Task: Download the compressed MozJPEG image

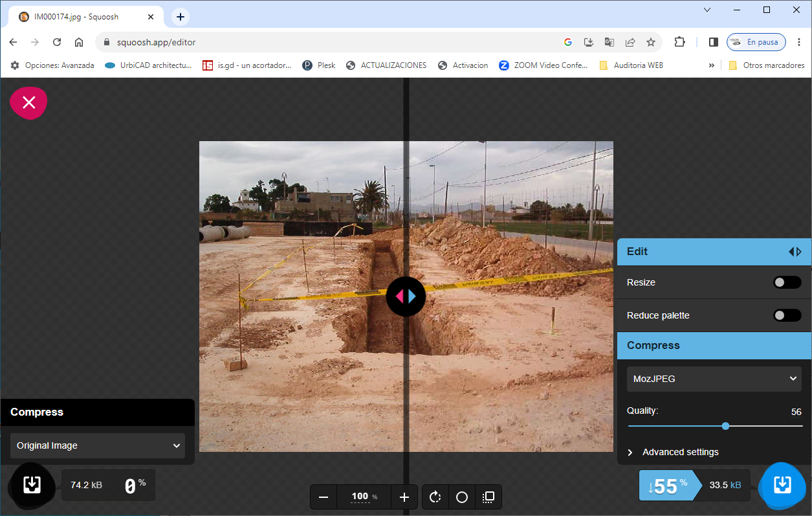Action: pos(782,485)
